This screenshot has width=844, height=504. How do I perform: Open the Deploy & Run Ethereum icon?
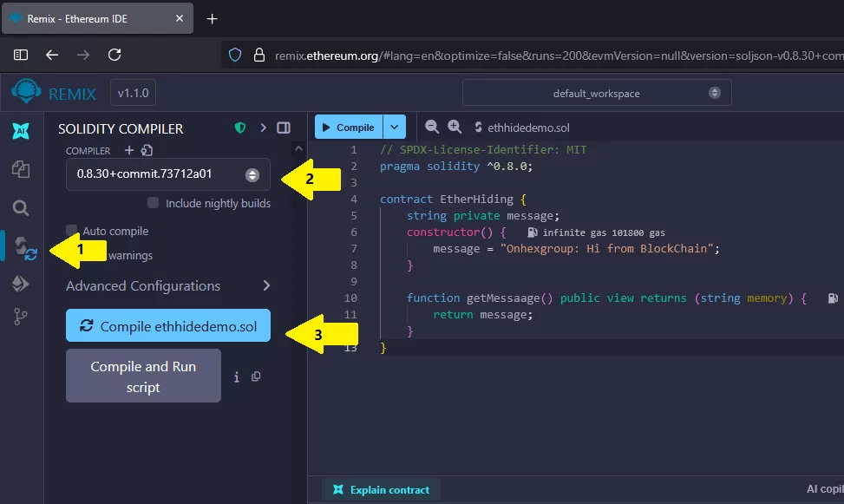[x=21, y=284]
